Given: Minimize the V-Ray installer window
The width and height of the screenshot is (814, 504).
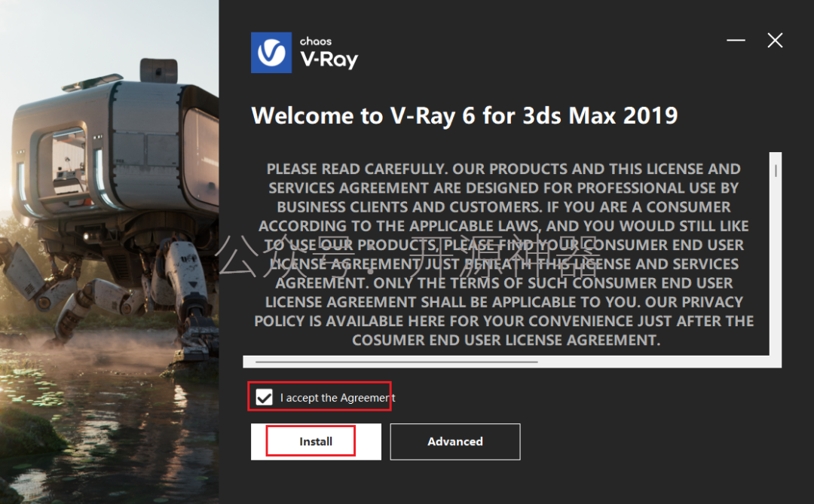Looking at the screenshot, I should pos(736,40).
